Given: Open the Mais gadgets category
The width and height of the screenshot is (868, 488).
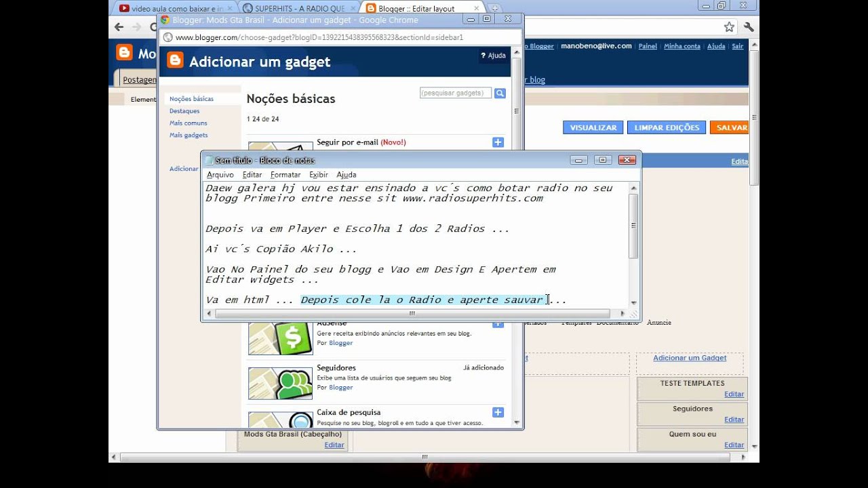Looking at the screenshot, I should (x=189, y=136).
